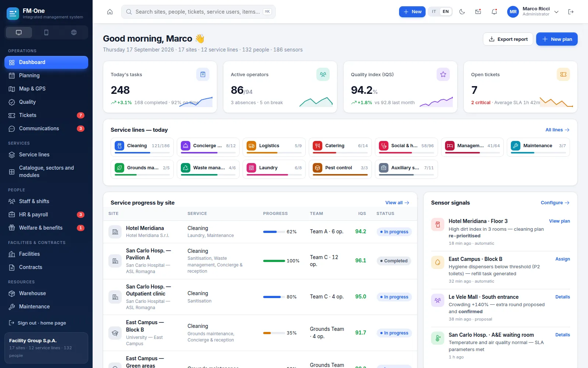The height and width of the screenshot is (368, 588).
Task: Open Map & GPS in sidebar
Action: 46,89
